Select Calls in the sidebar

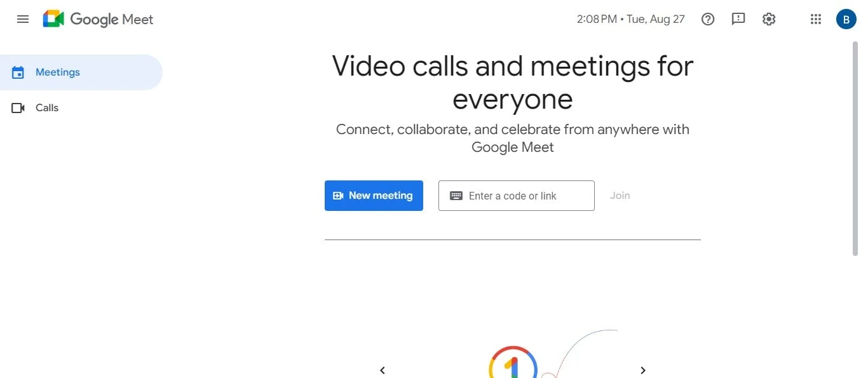click(81, 108)
